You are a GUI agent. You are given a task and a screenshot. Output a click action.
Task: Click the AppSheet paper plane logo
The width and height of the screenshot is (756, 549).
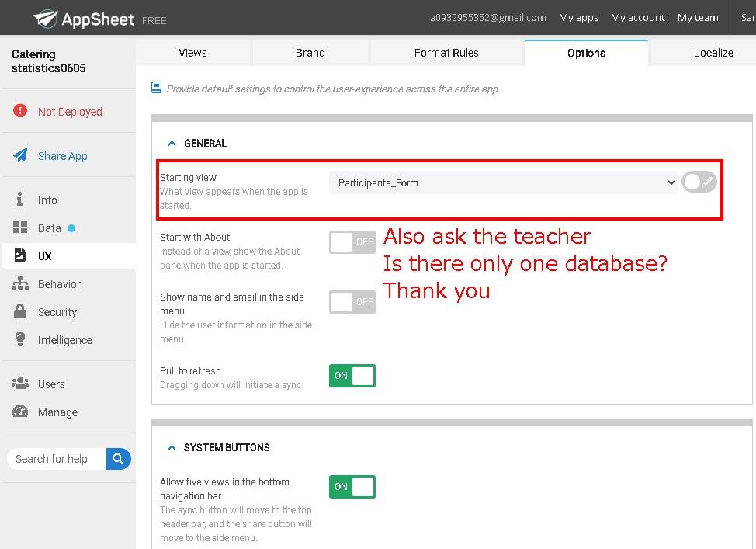tap(46, 19)
